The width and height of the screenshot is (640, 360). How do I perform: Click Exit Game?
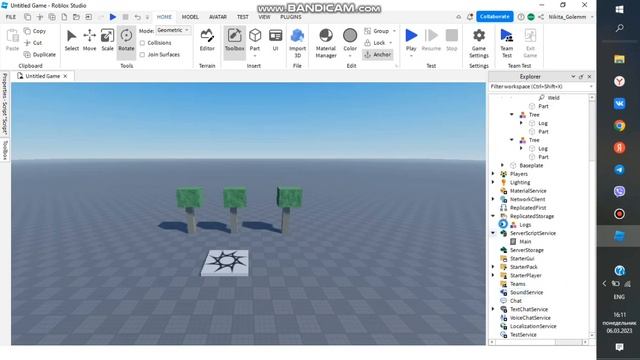pos(530,43)
